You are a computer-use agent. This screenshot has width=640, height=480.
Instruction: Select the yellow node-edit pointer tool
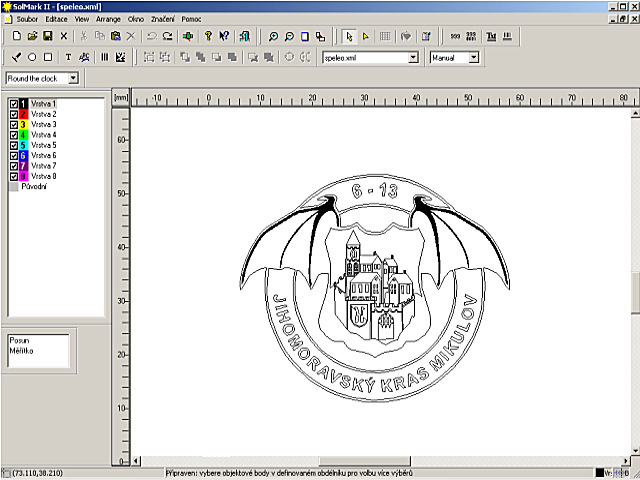[x=365, y=37]
